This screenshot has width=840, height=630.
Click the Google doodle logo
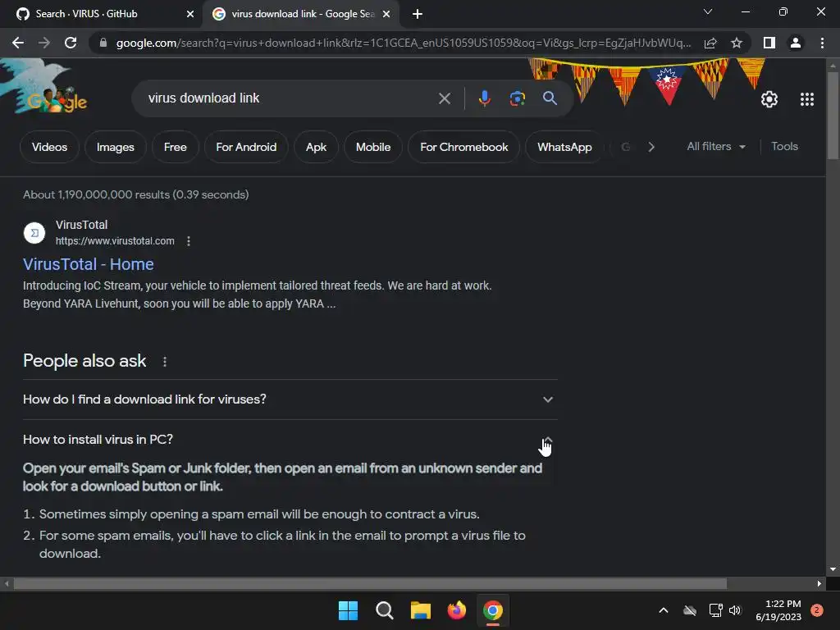point(44,89)
